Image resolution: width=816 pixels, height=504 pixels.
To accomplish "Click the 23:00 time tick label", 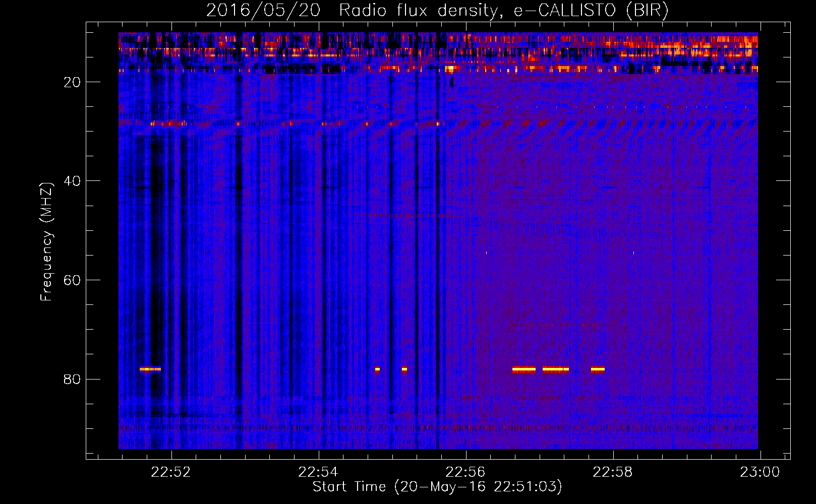I will [x=760, y=472].
